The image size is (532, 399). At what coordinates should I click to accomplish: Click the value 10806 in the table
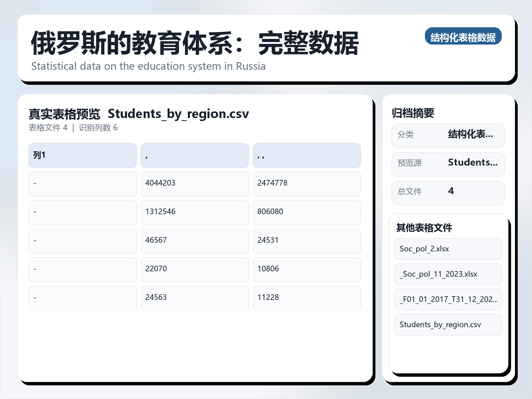tap(307, 270)
